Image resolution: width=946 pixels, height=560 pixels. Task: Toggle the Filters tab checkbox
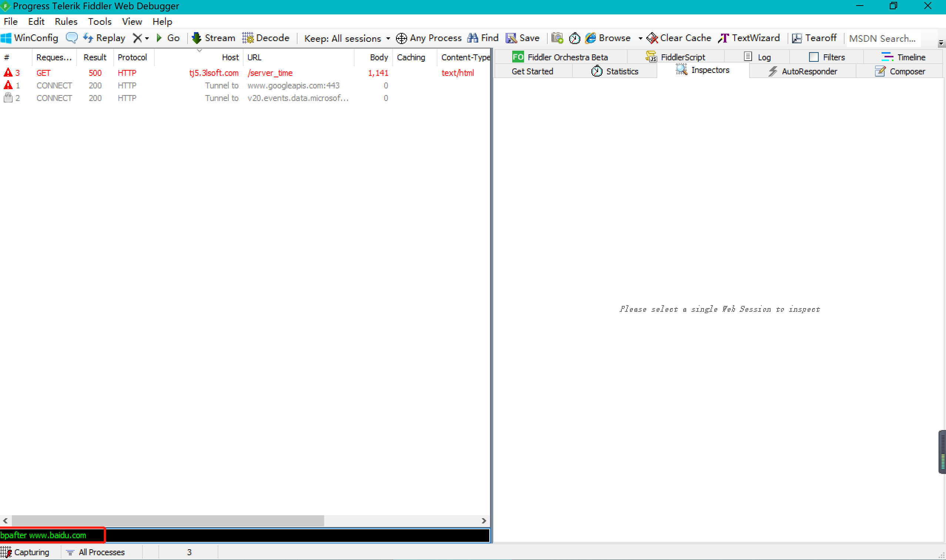point(814,57)
